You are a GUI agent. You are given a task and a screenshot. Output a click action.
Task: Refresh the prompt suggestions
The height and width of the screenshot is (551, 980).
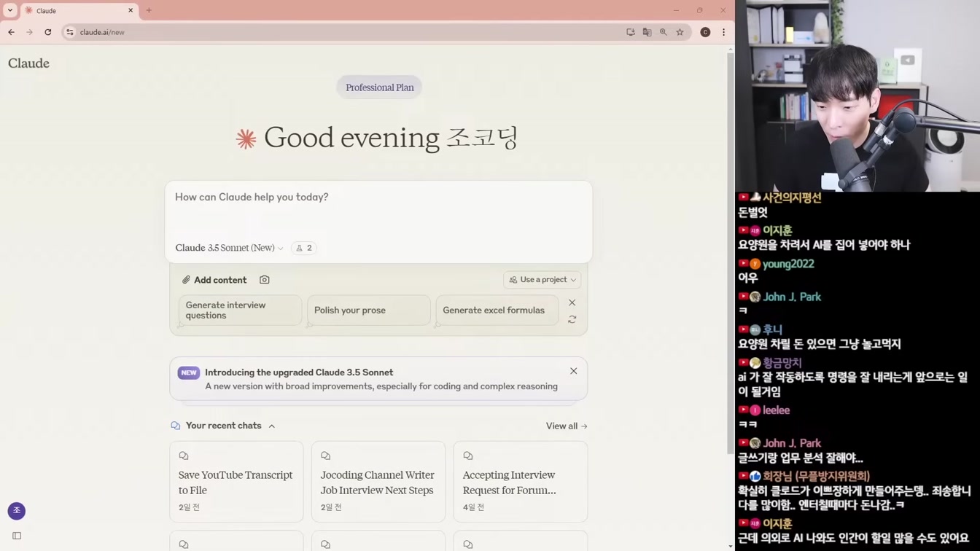click(572, 319)
